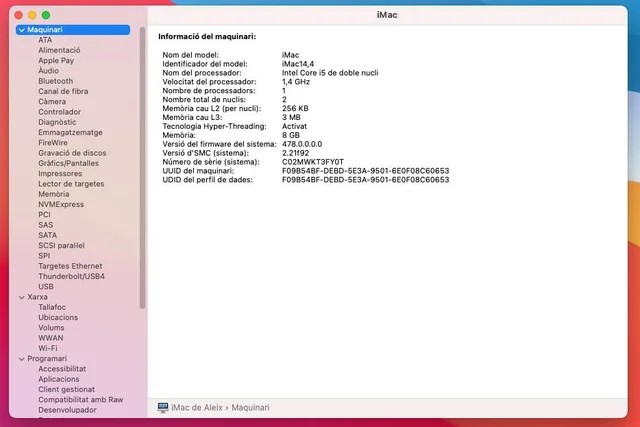This screenshot has width=640, height=427.
Task: Click the UUID del maquinari value
Action: click(x=365, y=171)
